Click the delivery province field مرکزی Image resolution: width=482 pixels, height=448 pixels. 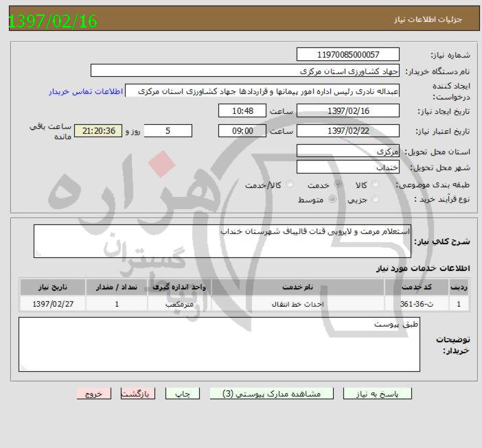click(348, 150)
